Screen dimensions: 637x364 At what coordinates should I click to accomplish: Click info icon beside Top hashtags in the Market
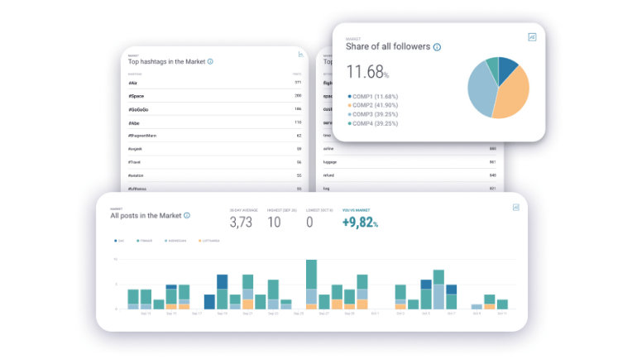tap(210, 61)
